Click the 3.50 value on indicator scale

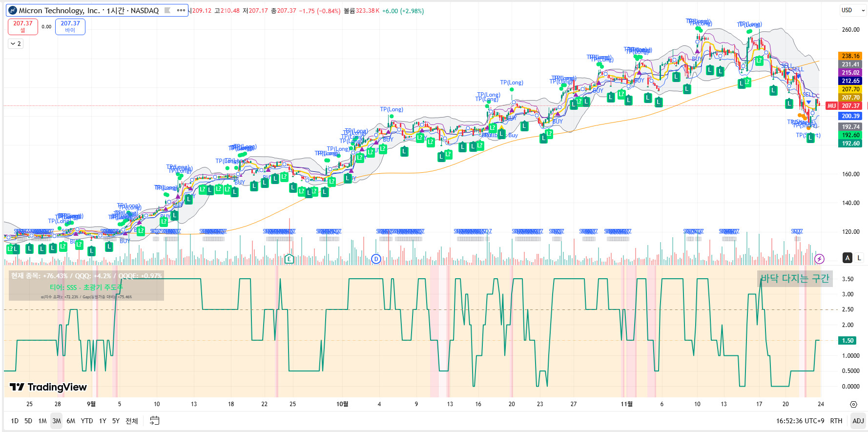(847, 279)
